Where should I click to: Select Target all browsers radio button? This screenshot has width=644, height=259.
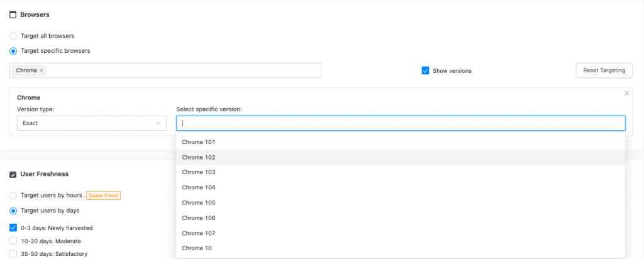tap(13, 36)
